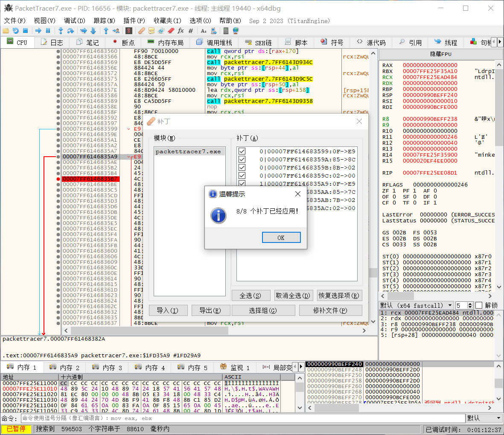This screenshot has height=435, width=504.
Task: Open the calculator icon
Action: point(226,31)
